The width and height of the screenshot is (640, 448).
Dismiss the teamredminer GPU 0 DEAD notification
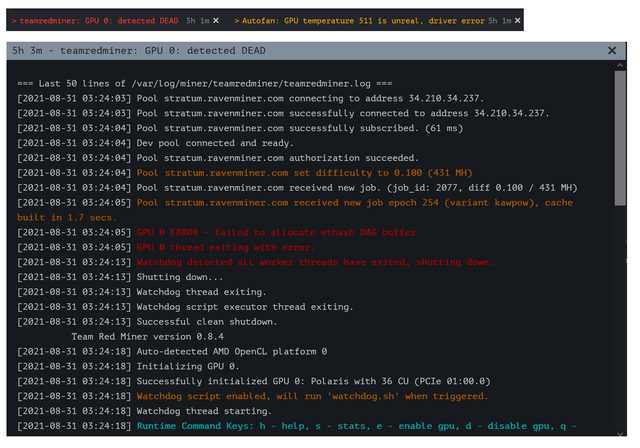pyautogui.click(x=216, y=20)
